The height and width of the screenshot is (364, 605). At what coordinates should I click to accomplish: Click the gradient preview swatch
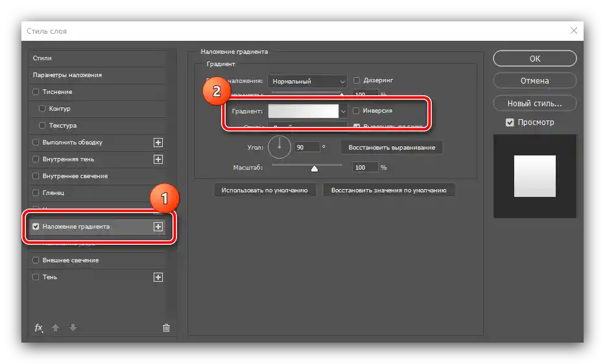[303, 111]
